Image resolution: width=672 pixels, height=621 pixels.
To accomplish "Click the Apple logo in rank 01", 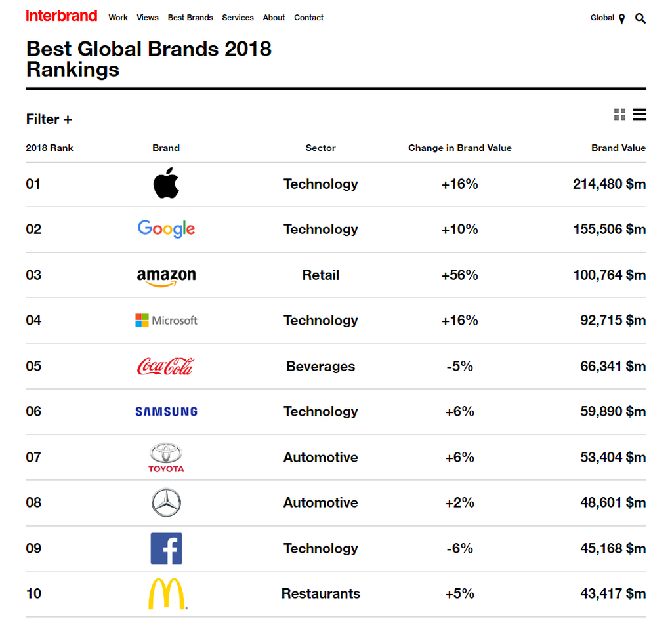I will (166, 184).
